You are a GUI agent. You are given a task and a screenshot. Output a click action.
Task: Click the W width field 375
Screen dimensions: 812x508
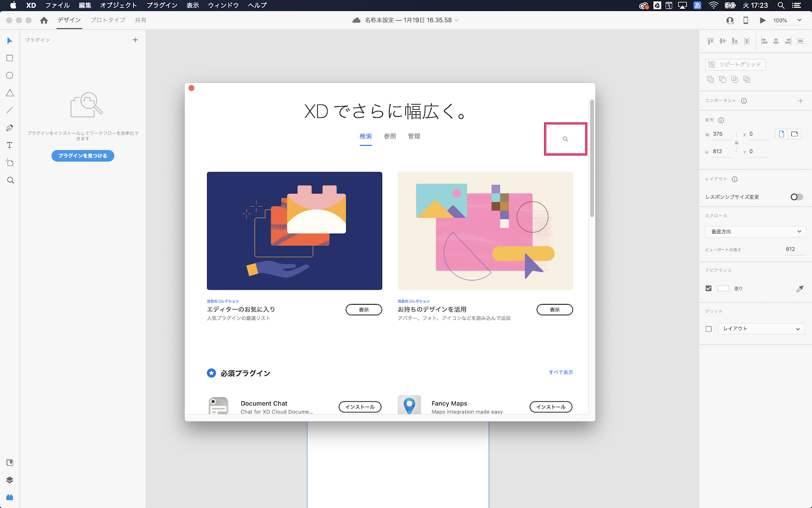724,134
